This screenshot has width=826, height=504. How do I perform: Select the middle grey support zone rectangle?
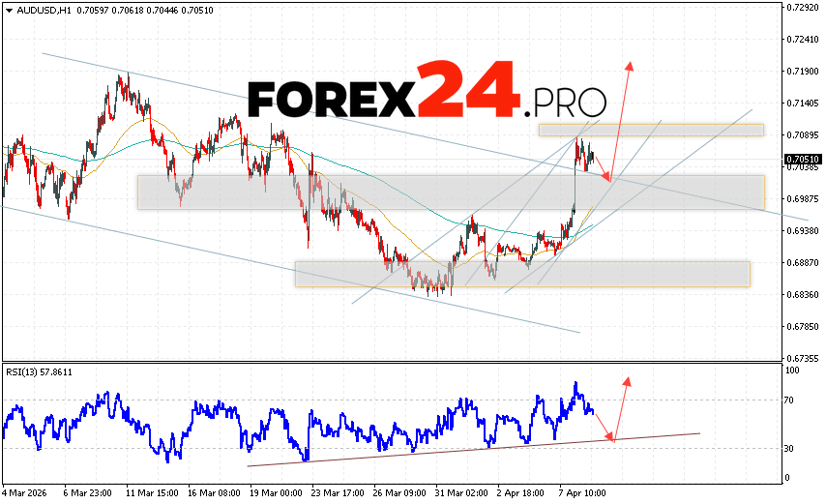[450, 192]
